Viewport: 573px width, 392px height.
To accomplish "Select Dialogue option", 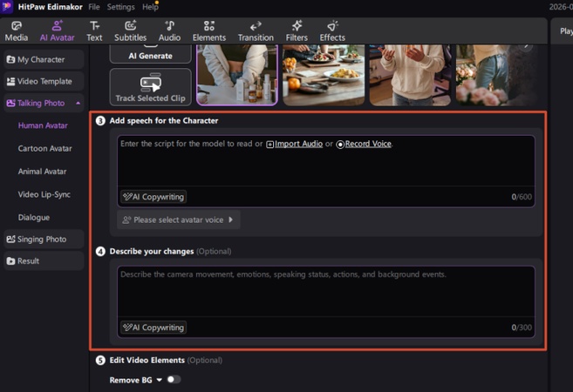I will (34, 218).
